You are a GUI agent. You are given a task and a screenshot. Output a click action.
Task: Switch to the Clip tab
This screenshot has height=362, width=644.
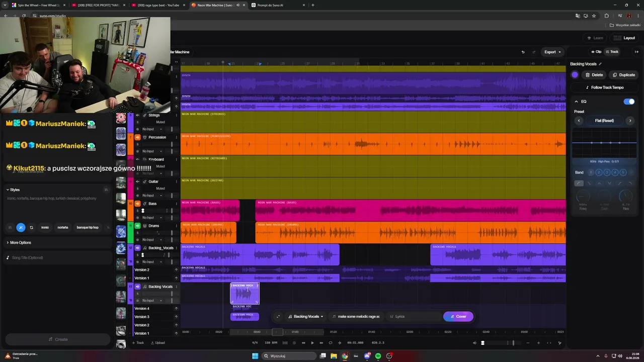[x=596, y=52]
